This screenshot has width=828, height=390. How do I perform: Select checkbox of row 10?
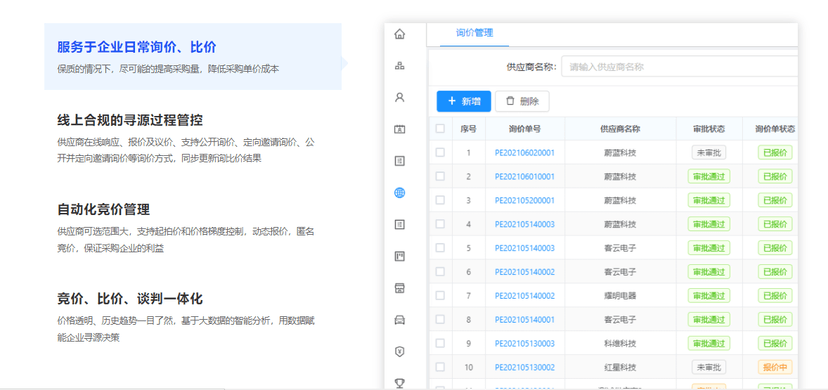pos(440,367)
